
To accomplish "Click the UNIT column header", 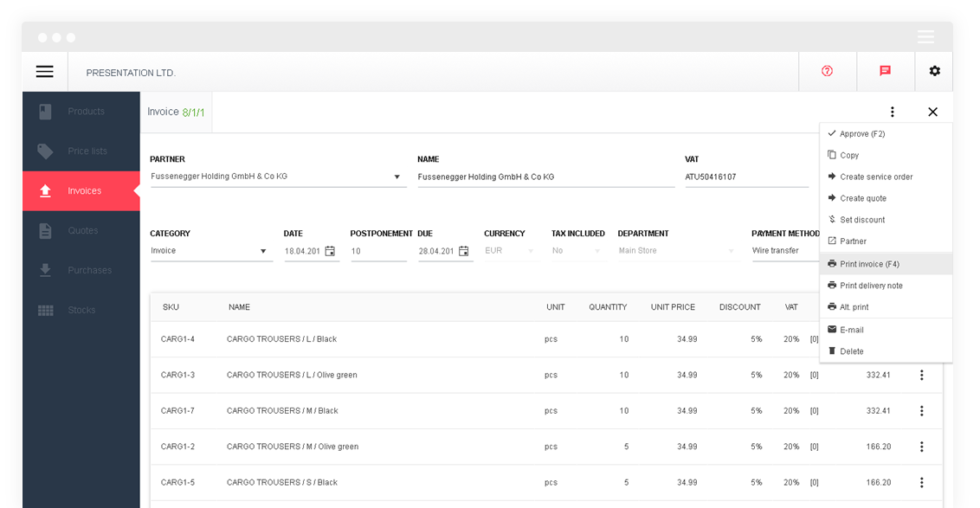I will click(556, 307).
